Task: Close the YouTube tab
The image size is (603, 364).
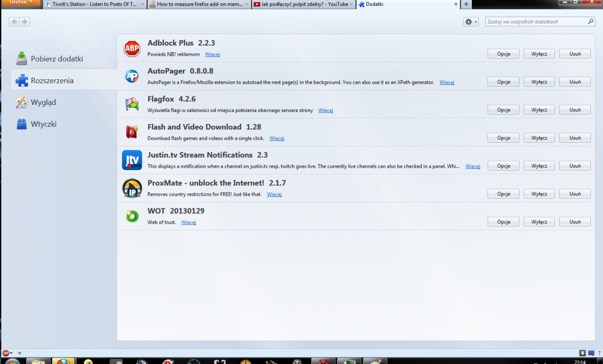Action: click(351, 5)
